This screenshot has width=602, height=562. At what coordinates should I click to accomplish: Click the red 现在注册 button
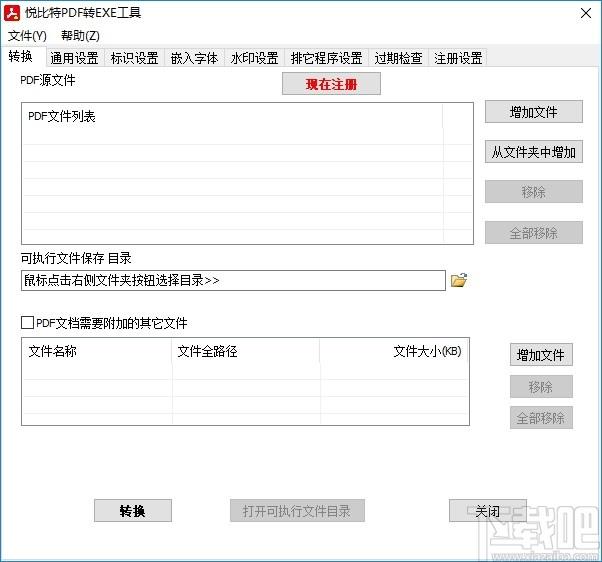point(331,84)
